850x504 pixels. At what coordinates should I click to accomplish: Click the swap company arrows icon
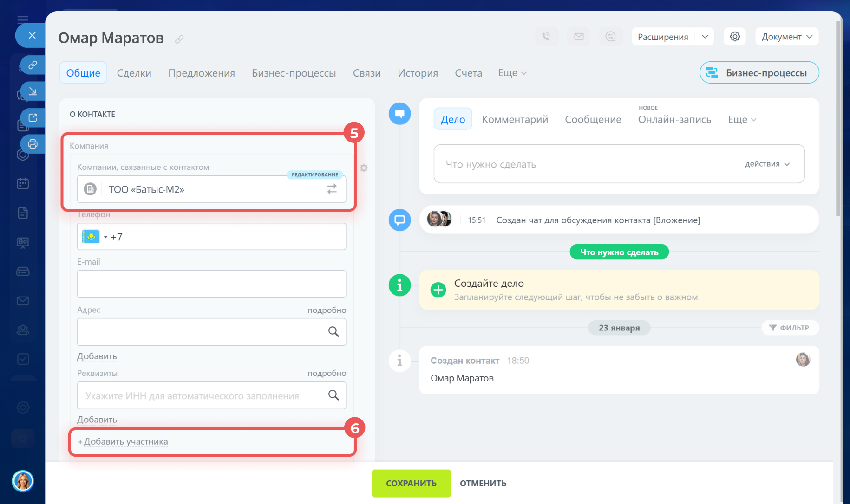click(332, 189)
